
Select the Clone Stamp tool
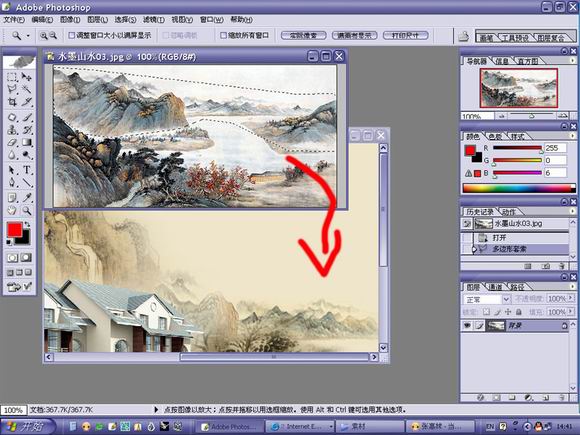[12, 130]
